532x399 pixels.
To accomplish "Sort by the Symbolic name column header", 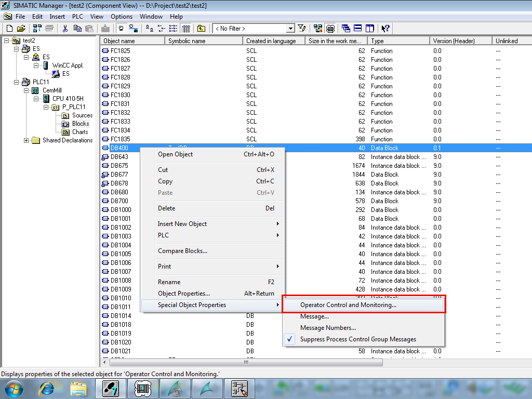I will [204, 41].
